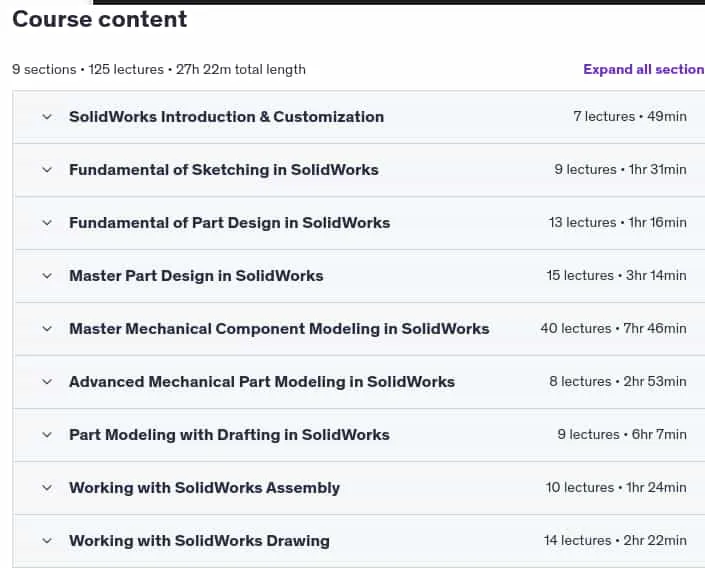Image resolution: width=705 pixels, height=568 pixels.
Task: Expand Fundamental of Sketching section chevron
Action: point(47,170)
